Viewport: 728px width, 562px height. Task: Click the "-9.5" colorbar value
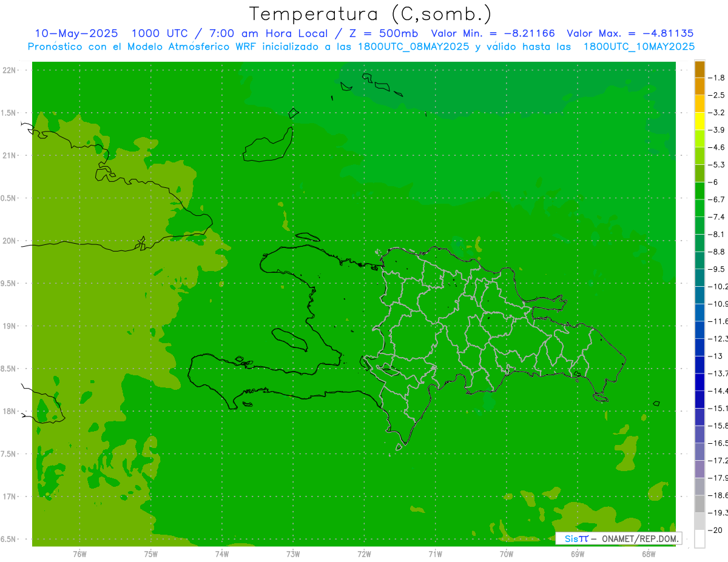[x=717, y=269]
